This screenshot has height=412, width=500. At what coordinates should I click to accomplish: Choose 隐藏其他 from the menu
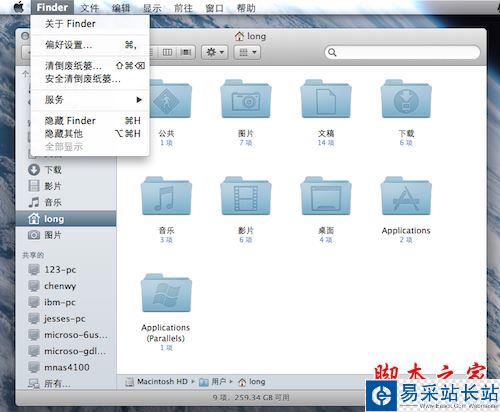[x=90, y=134]
